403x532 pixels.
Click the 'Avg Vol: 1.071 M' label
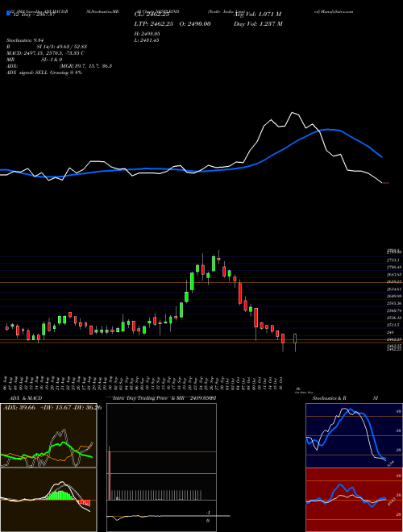[257, 15]
